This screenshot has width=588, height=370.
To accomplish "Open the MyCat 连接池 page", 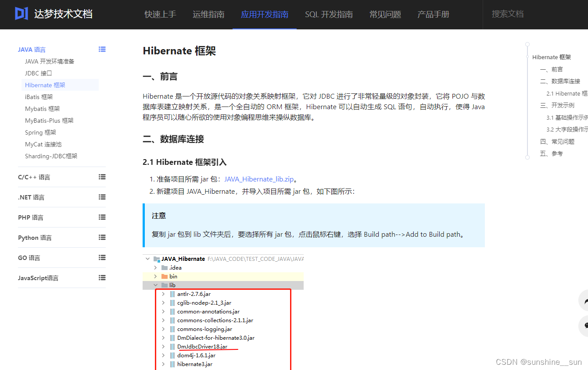I will (x=43, y=144).
